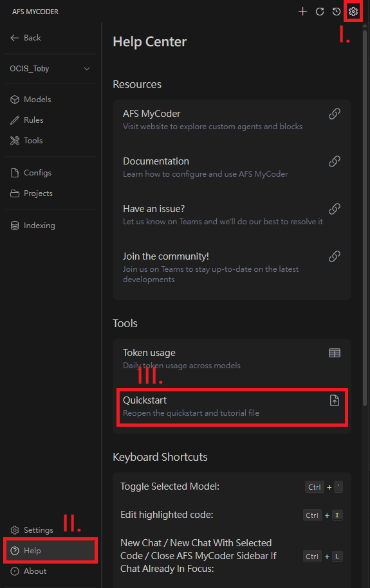Click the table icon for Token usage
This screenshot has width=370, height=588.
[335, 353]
